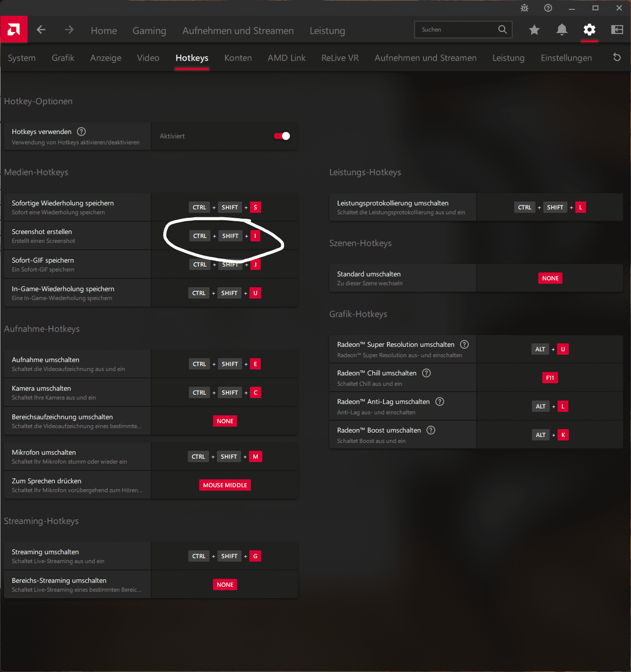Open the Home top menu
The image size is (631, 672).
(x=104, y=31)
